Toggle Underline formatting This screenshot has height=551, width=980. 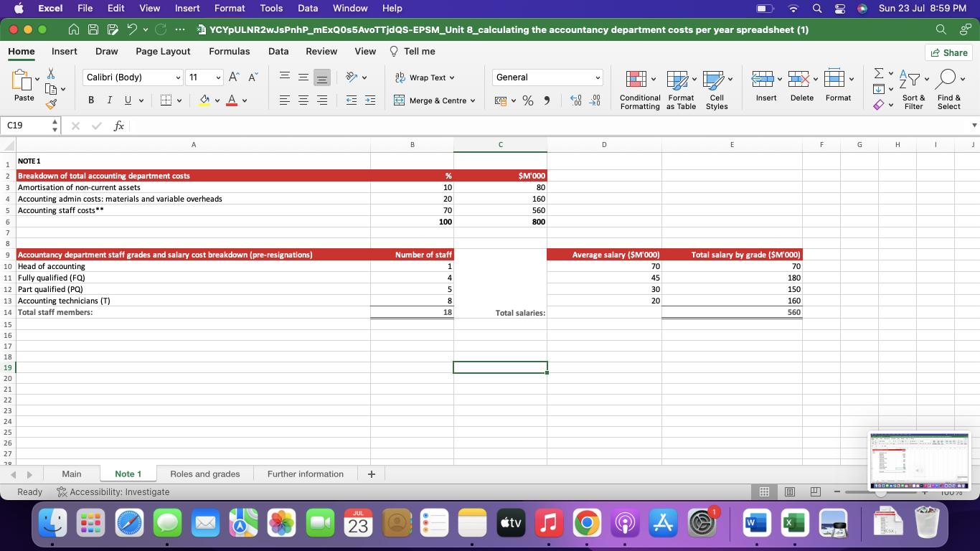point(128,100)
